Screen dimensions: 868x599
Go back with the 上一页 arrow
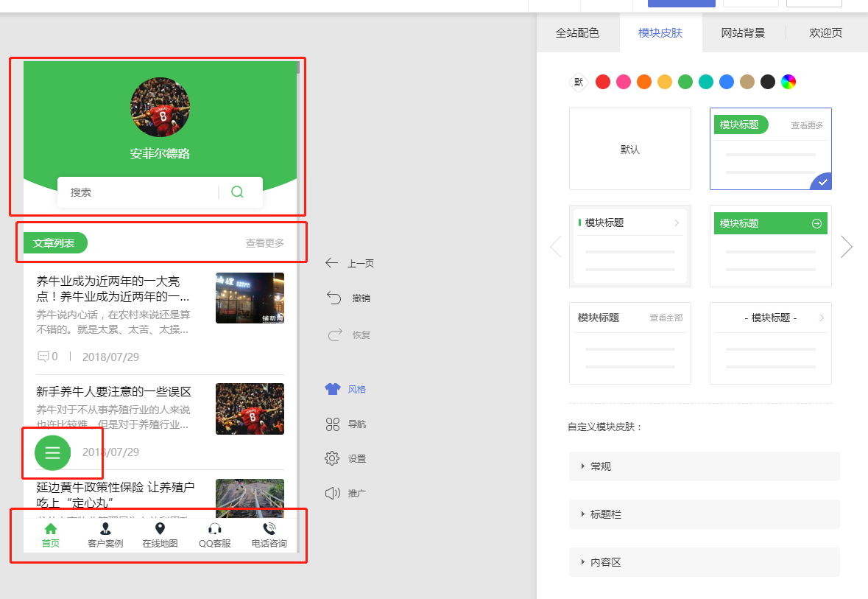(331, 262)
